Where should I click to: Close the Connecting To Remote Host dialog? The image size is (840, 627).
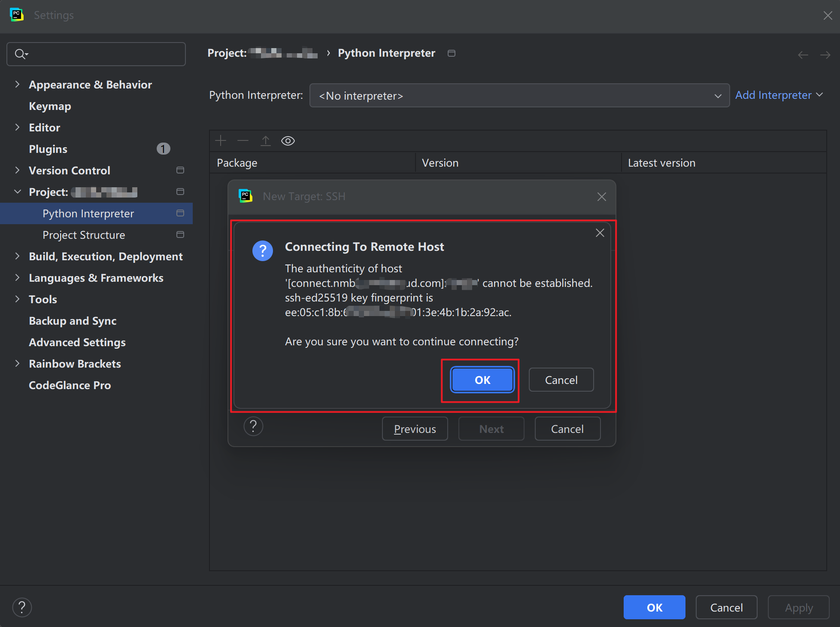point(600,233)
